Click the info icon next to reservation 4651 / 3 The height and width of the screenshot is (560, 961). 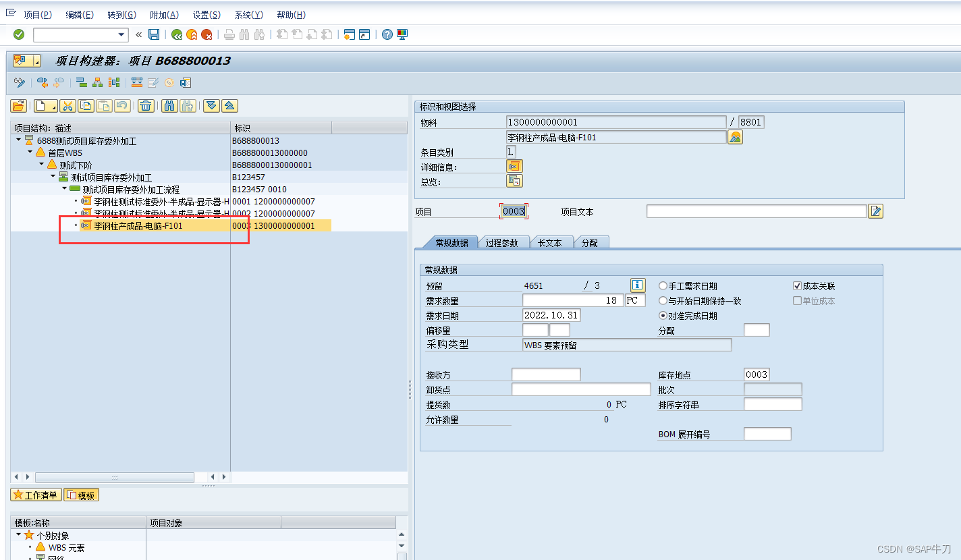pos(638,285)
